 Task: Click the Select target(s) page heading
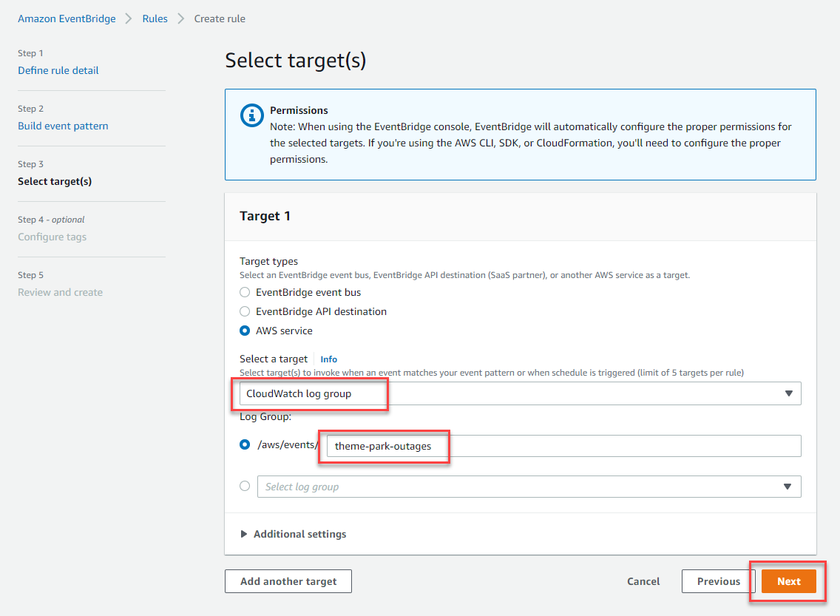(295, 61)
